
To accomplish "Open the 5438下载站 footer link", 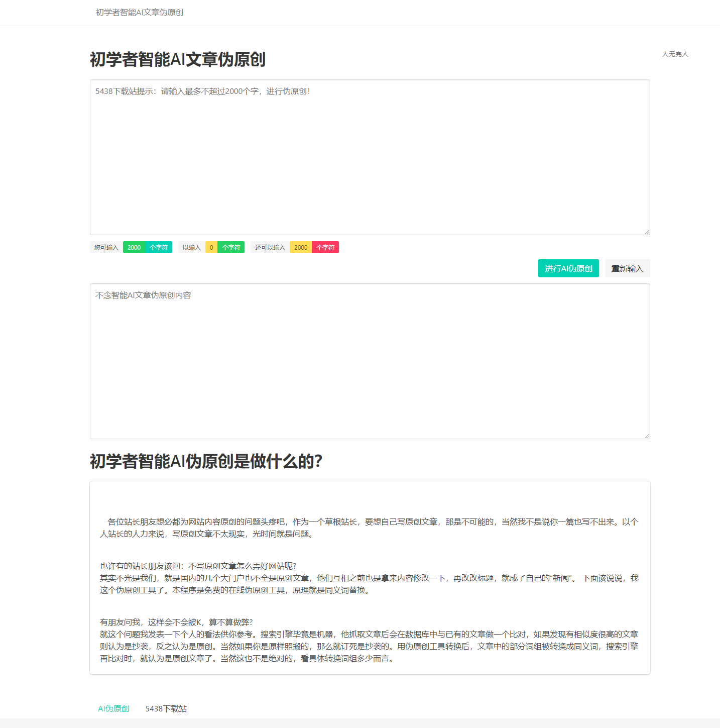I will pos(166,708).
